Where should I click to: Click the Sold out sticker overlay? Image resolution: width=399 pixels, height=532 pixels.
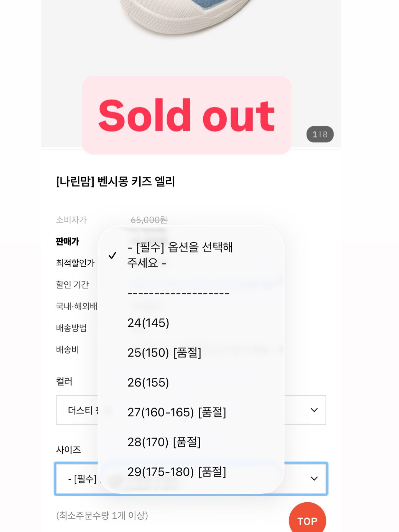(186, 115)
